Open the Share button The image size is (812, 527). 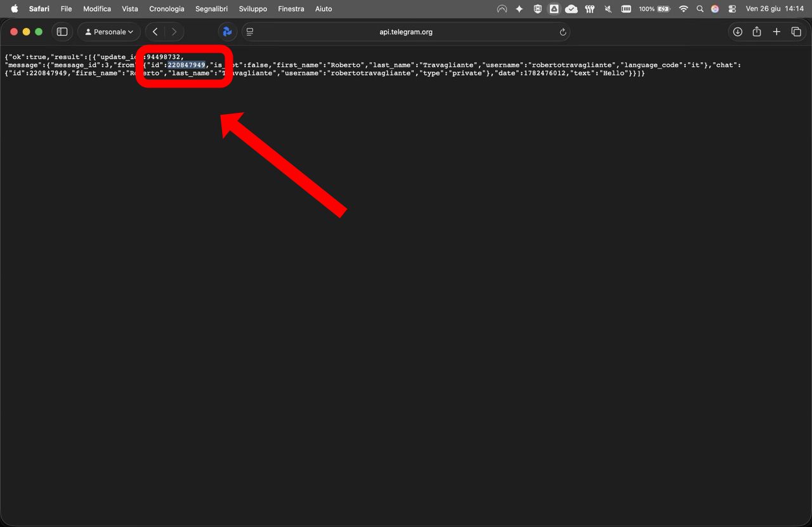tap(757, 32)
